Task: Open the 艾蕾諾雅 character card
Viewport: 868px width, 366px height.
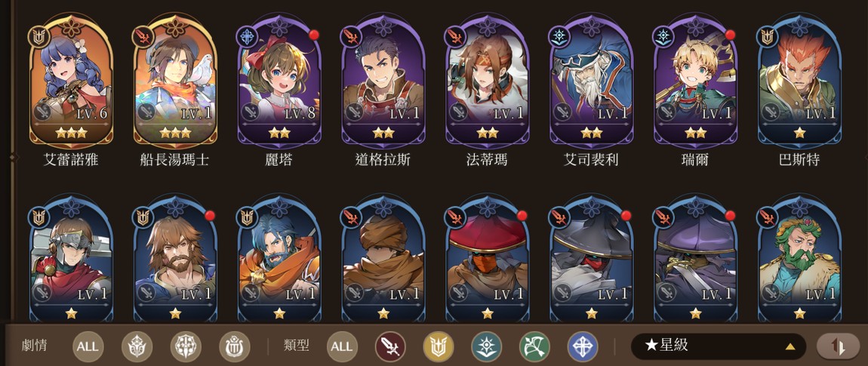Action: (71, 80)
